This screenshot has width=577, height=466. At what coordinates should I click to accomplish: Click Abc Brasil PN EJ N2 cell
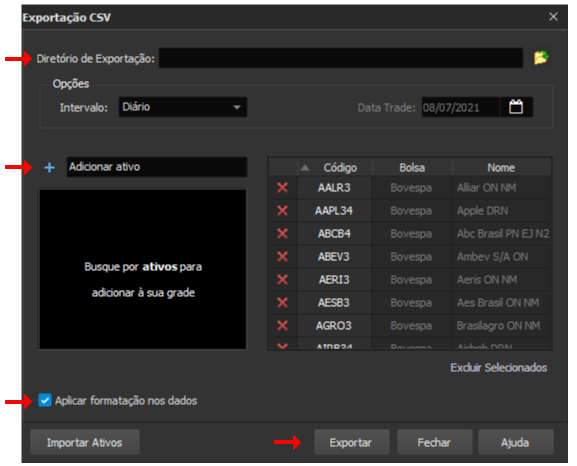[501, 233]
